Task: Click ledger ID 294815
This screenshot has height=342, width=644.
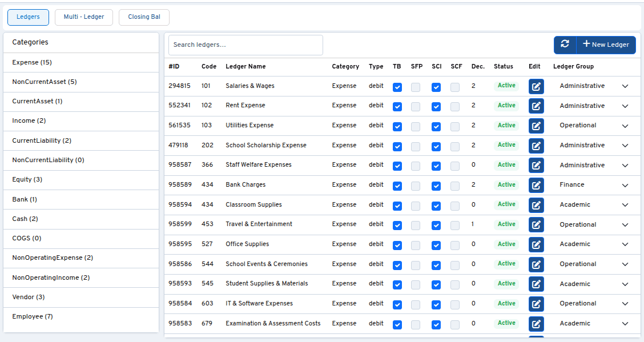Action: pyautogui.click(x=179, y=86)
